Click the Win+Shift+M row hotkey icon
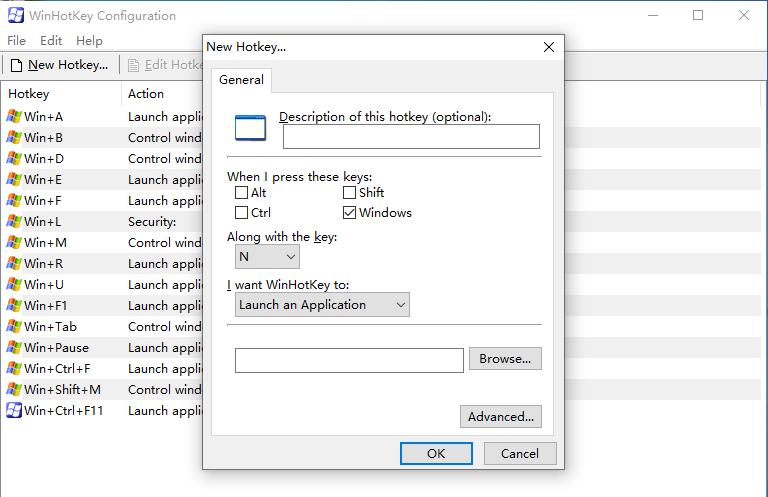 point(14,390)
